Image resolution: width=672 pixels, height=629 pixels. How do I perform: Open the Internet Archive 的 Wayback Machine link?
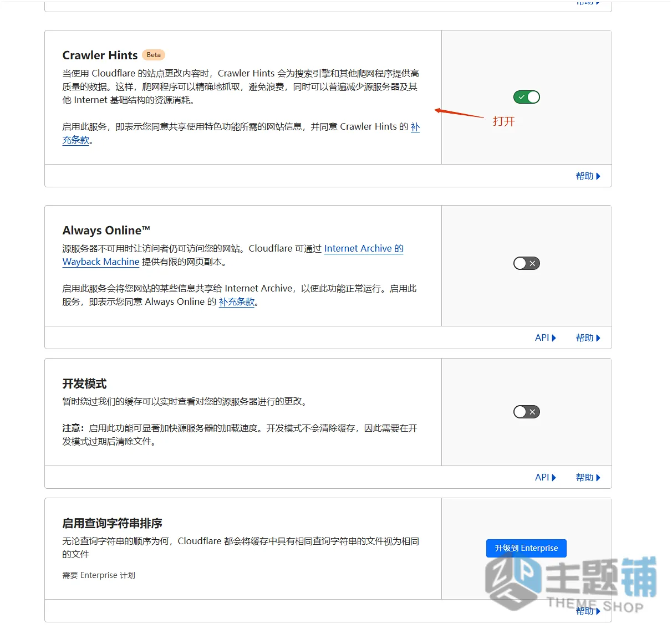pos(364,249)
